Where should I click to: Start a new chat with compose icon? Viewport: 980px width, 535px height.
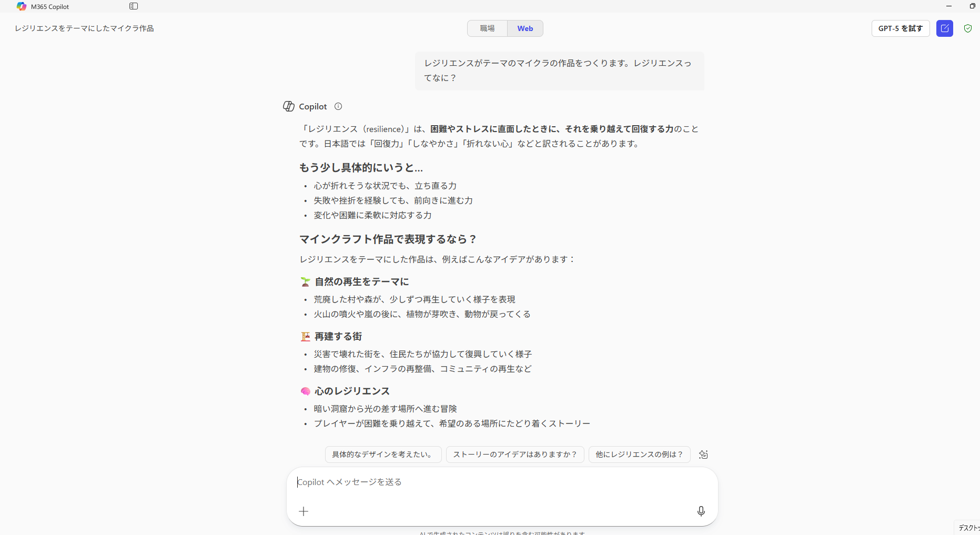pos(945,28)
